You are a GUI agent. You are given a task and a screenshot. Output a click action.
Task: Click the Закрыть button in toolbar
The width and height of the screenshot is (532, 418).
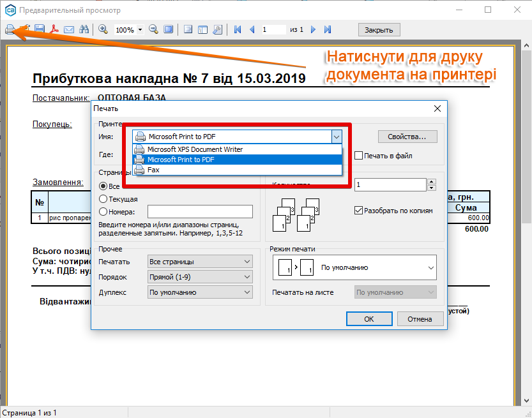click(379, 30)
